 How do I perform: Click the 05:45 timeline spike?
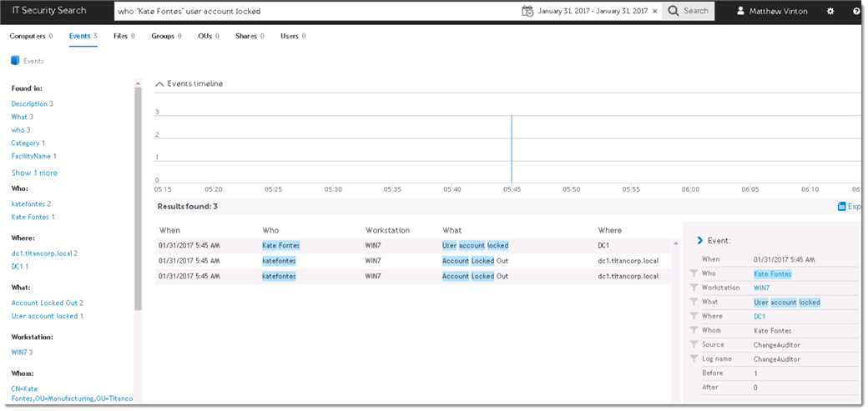point(512,148)
